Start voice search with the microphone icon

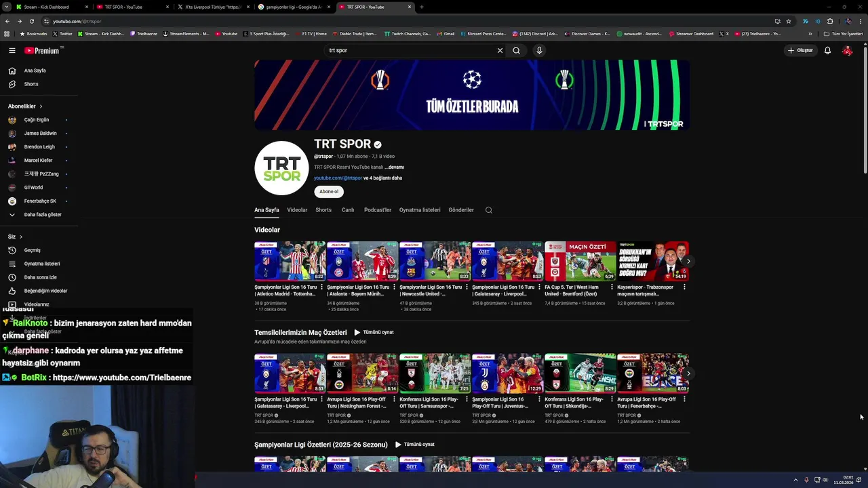[x=539, y=50]
